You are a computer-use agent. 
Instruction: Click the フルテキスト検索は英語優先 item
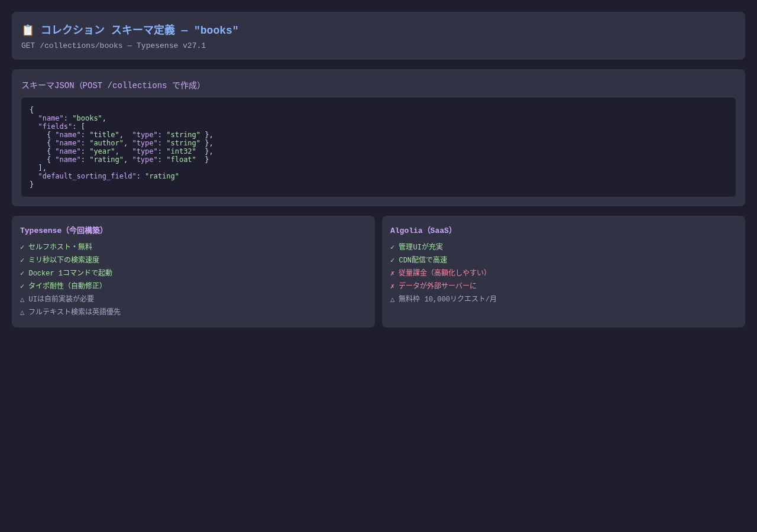click(70, 312)
